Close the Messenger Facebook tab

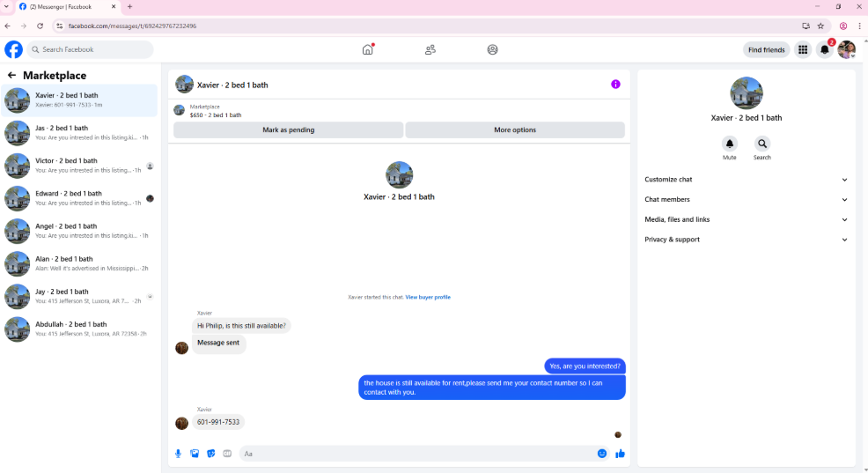click(x=114, y=7)
